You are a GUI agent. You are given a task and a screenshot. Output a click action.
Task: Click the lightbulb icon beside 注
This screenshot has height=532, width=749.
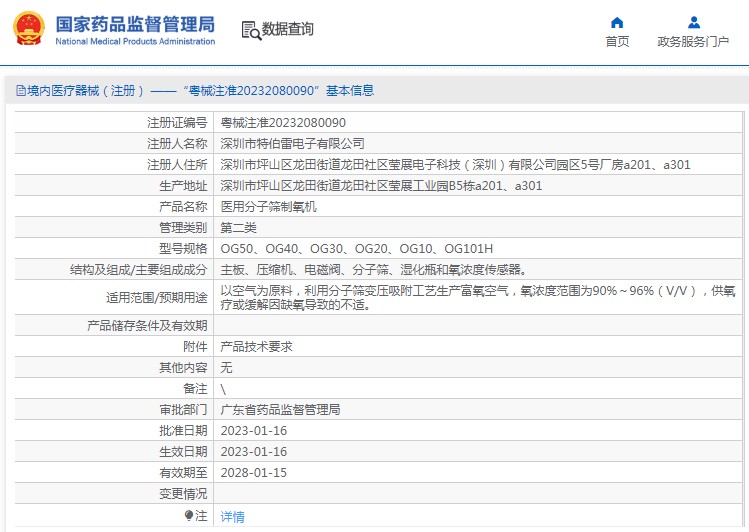click(189, 516)
